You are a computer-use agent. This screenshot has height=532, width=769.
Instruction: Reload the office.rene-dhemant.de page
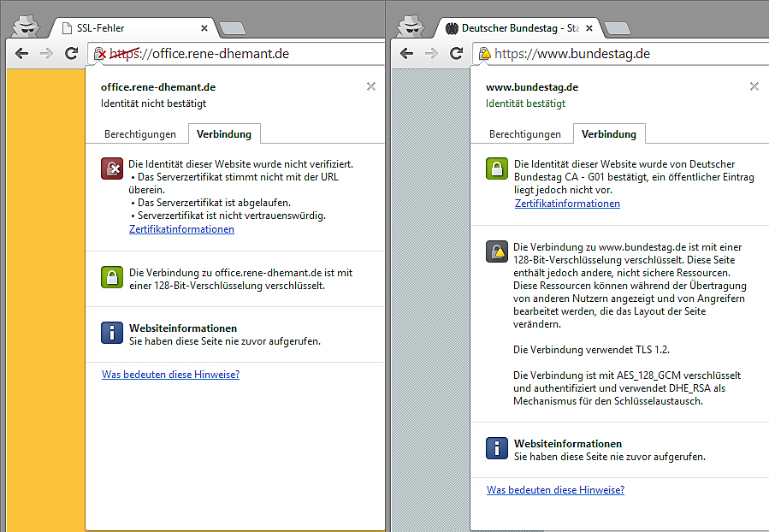pyautogui.click(x=72, y=53)
